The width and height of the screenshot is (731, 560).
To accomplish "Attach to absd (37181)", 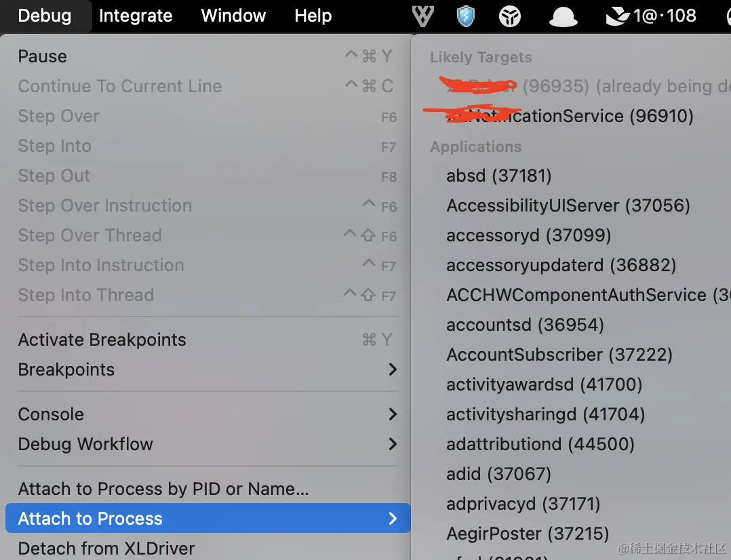I will pyautogui.click(x=572, y=176).
